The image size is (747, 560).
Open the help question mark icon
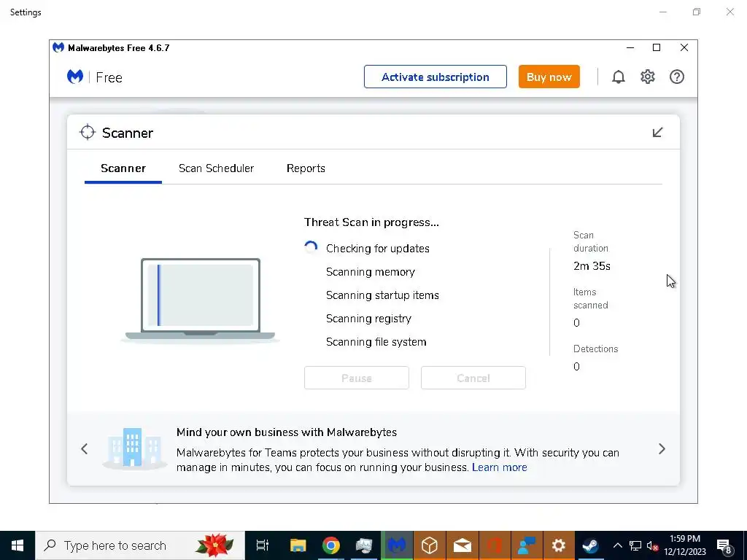tap(676, 77)
